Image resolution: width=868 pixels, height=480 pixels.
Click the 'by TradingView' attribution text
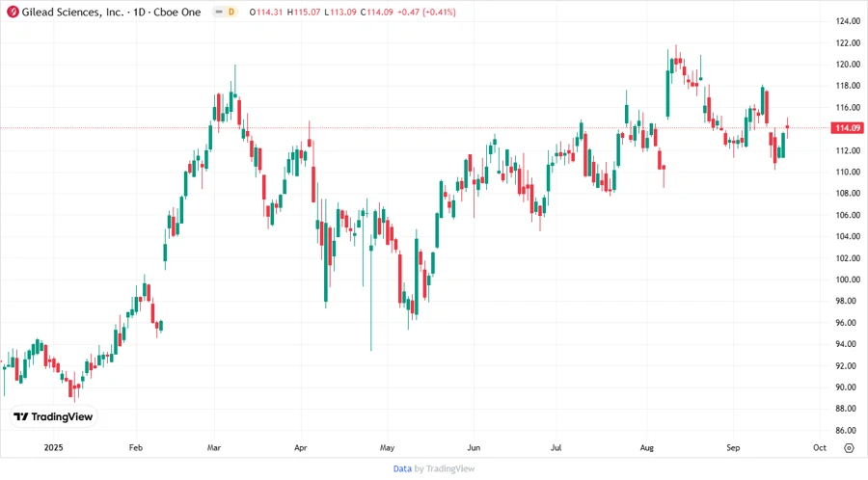pyautogui.click(x=445, y=469)
